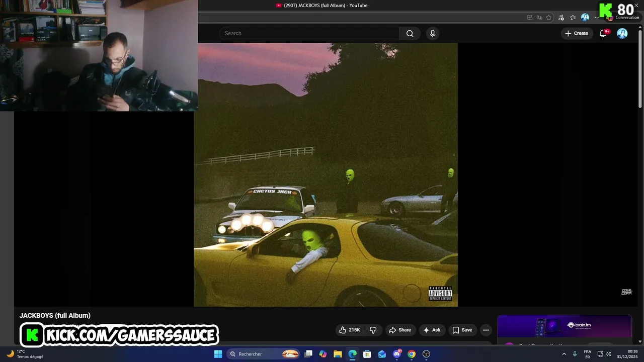Dislike the JACKBOYS video
Screen dimensions: 644x362
click(373, 330)
